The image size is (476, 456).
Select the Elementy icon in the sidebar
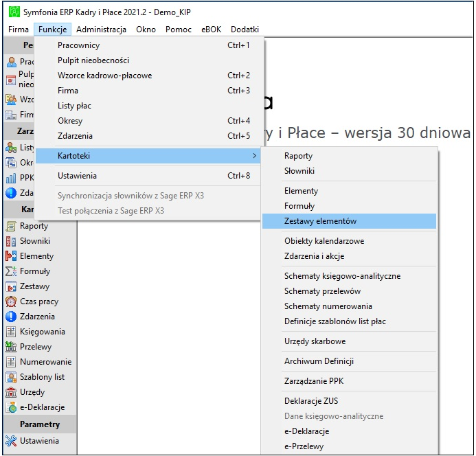click(x=11, y=256)
